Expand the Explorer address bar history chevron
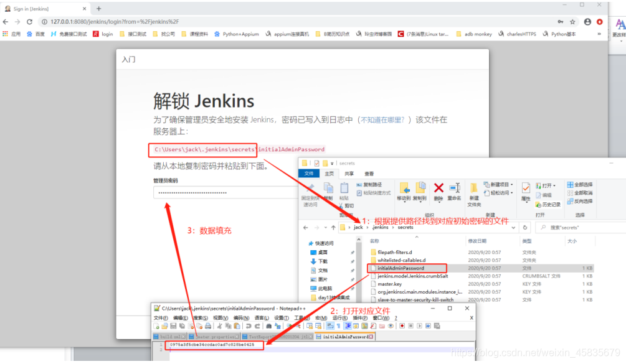Image resolution: width=626 pixels, height=364 pixels. click(513, 228)
